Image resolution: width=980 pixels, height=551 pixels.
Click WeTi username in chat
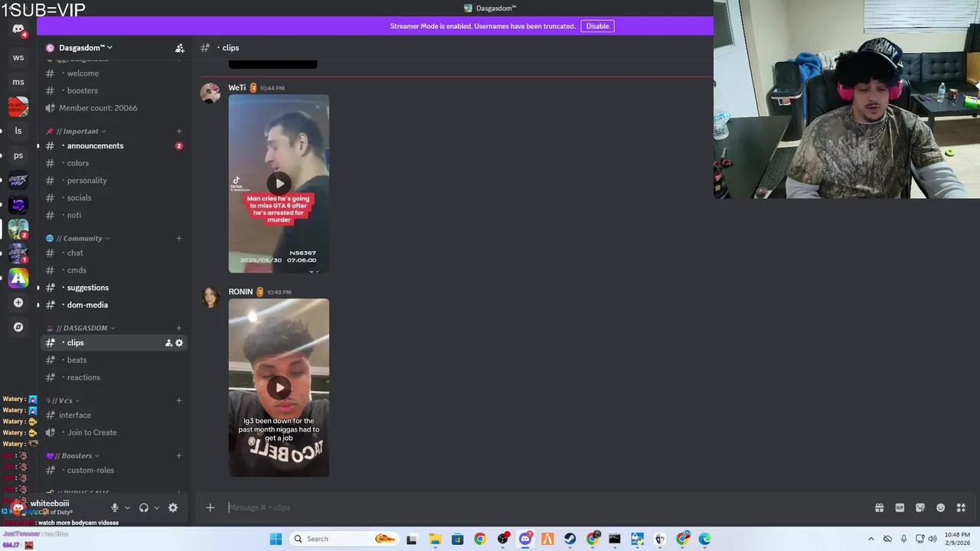coord(237,88)
